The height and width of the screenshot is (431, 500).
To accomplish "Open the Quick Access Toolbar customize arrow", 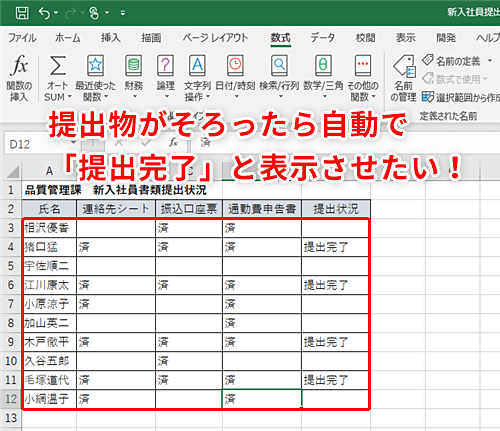I will (123, 13).
